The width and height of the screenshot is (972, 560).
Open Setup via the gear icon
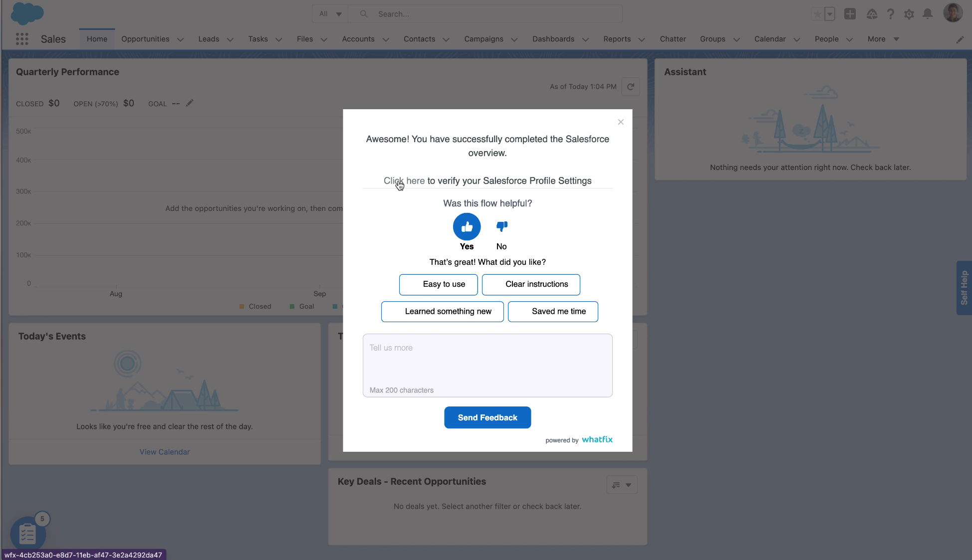tap(909, 14)
